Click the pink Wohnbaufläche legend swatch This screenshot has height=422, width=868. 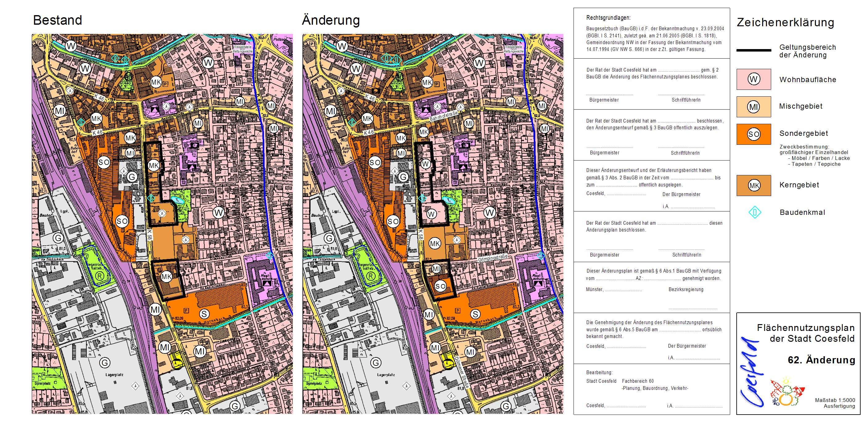click(753, 79)
